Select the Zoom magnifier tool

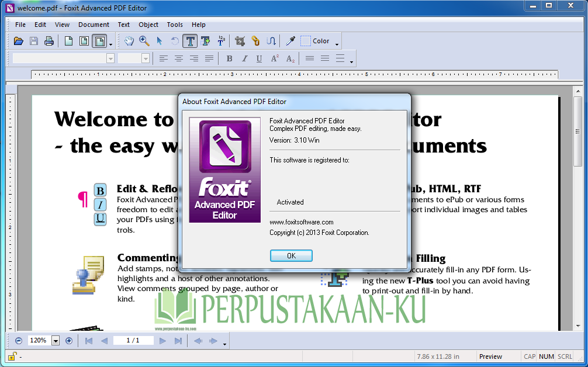144,41
